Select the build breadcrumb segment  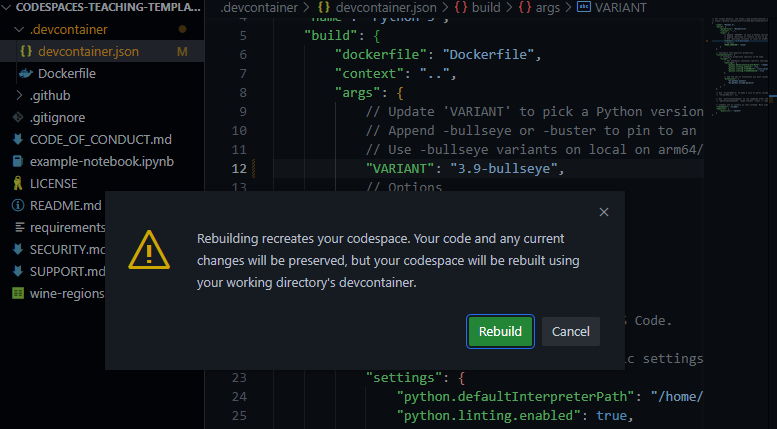point(486,8)
